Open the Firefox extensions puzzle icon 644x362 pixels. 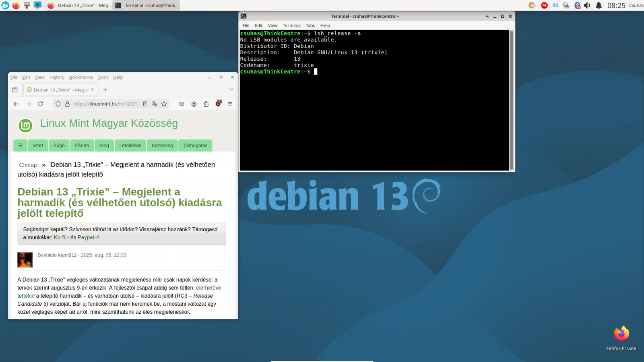click(x=206, y=104)
